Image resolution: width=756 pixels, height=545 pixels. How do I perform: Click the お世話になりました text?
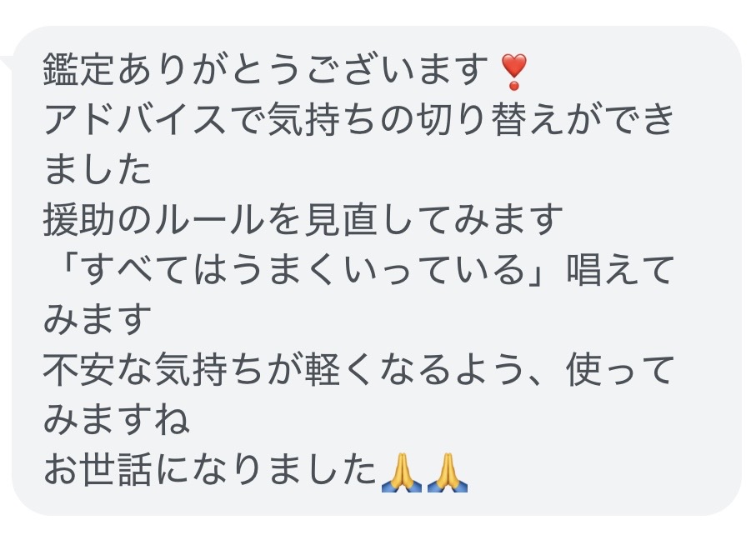[209, 471]
